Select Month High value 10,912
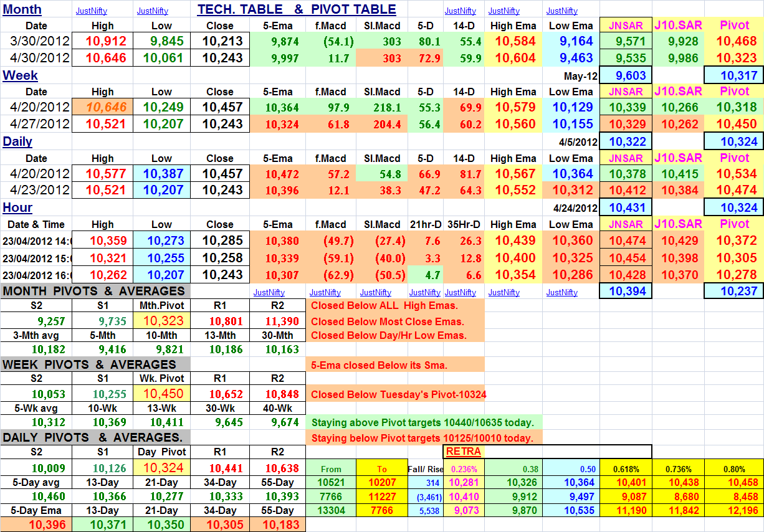Viewport: 764px width, 532px height. point(102,41)
